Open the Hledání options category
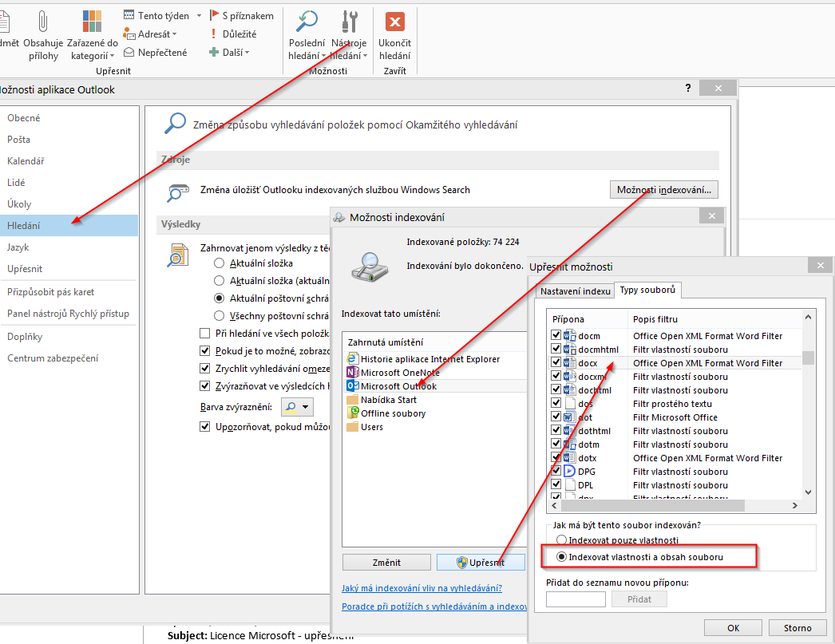This screenshot has height=644, width=835. coord(69,225)
